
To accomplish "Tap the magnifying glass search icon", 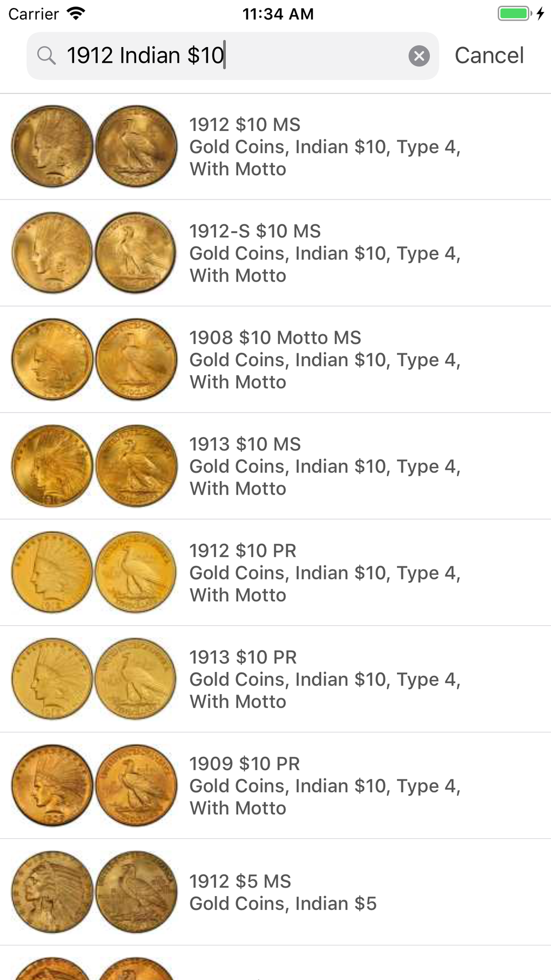I will pyautogui.click(x=46, y=56).
